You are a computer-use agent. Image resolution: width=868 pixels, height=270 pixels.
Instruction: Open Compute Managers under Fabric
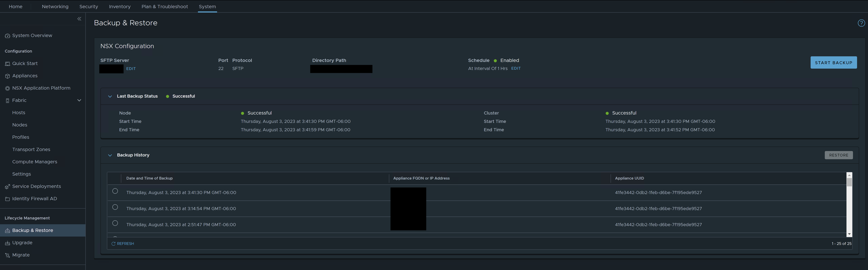click(x=35, y=162)
